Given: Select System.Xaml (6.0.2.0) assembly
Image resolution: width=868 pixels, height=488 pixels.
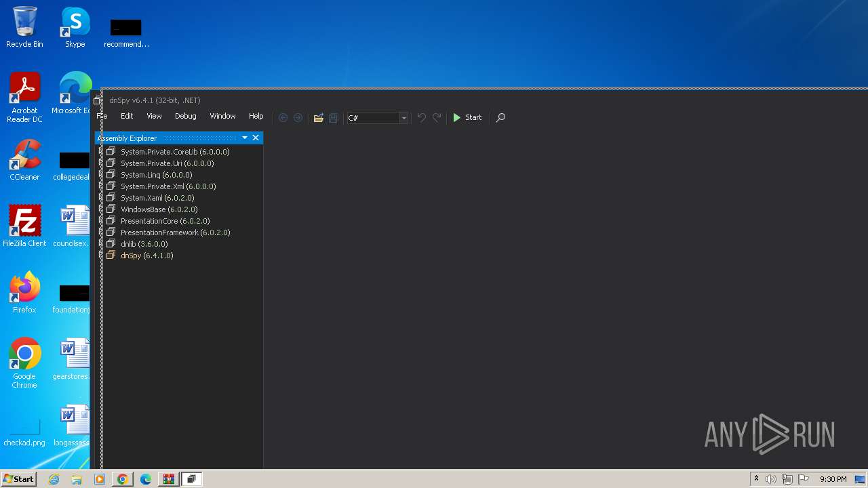Looking at the screenshot, I should click(x=157, y=198).
